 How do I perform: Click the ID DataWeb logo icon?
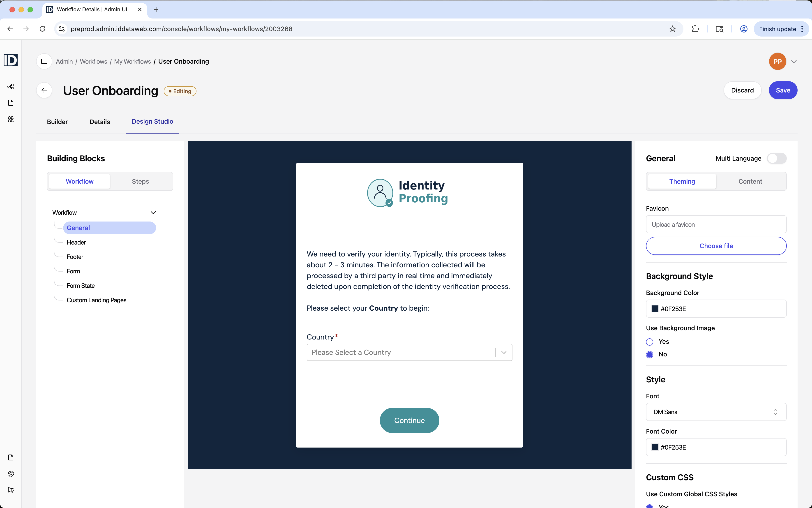click(x=11, y=60)
